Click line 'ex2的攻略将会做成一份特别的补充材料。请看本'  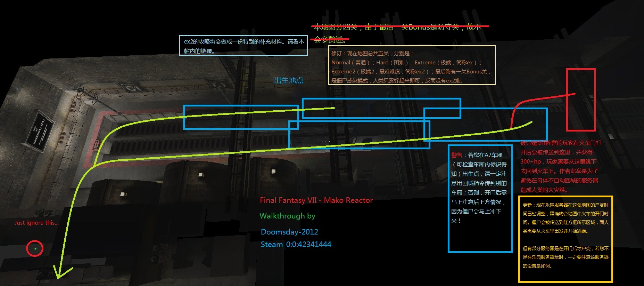tap(244, 41)
